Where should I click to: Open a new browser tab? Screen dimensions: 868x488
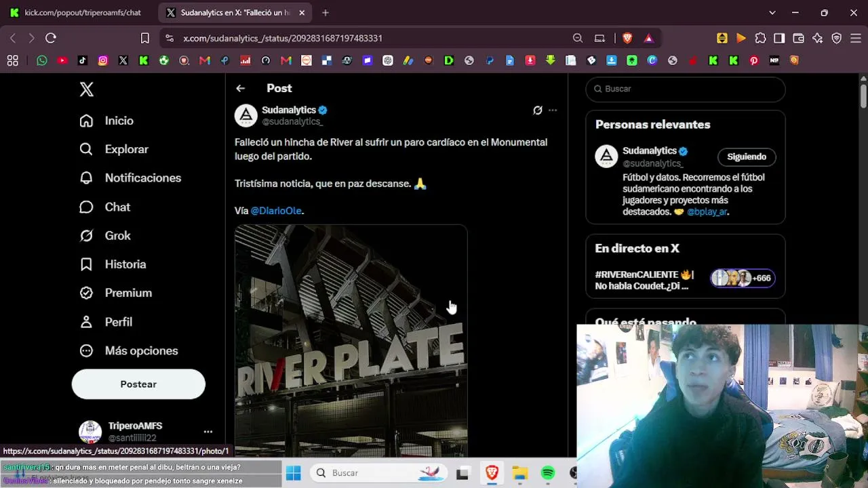(x=325, y=12)
